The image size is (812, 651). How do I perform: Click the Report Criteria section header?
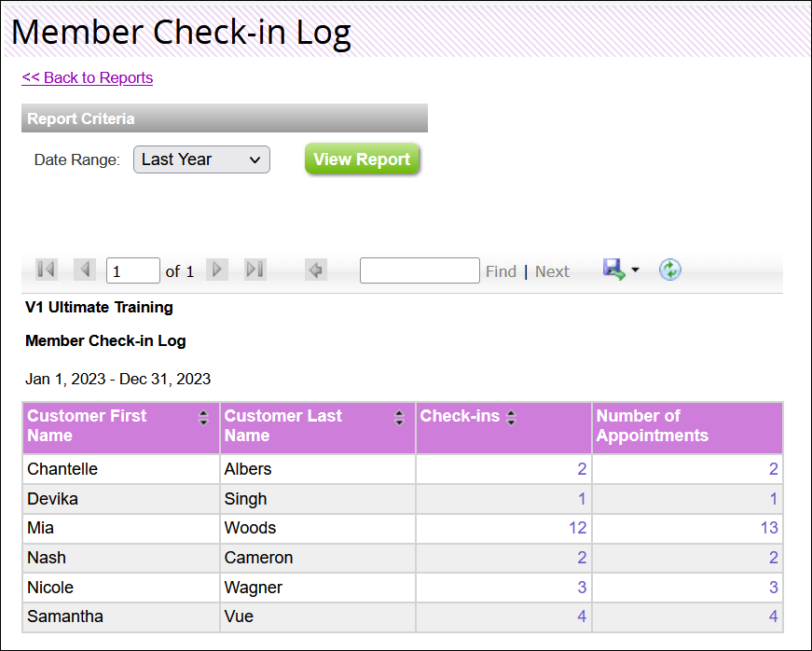click(225, 118)
